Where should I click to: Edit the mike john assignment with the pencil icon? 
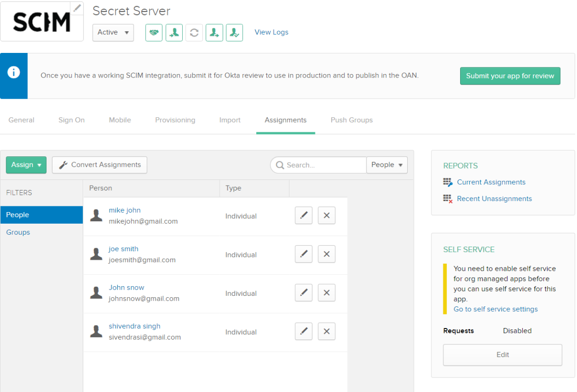pos(303,215)
